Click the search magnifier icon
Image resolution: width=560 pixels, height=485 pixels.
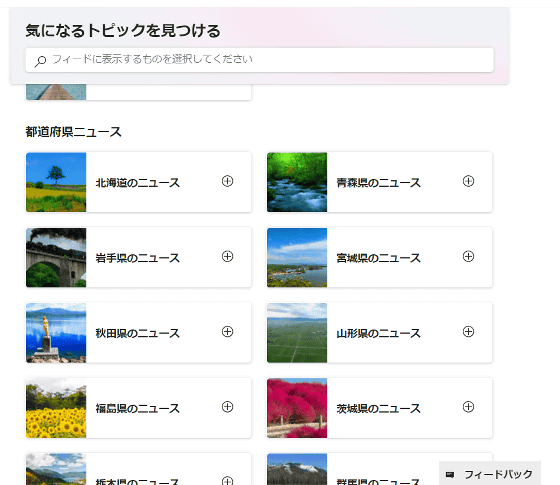tap(40, 61)
